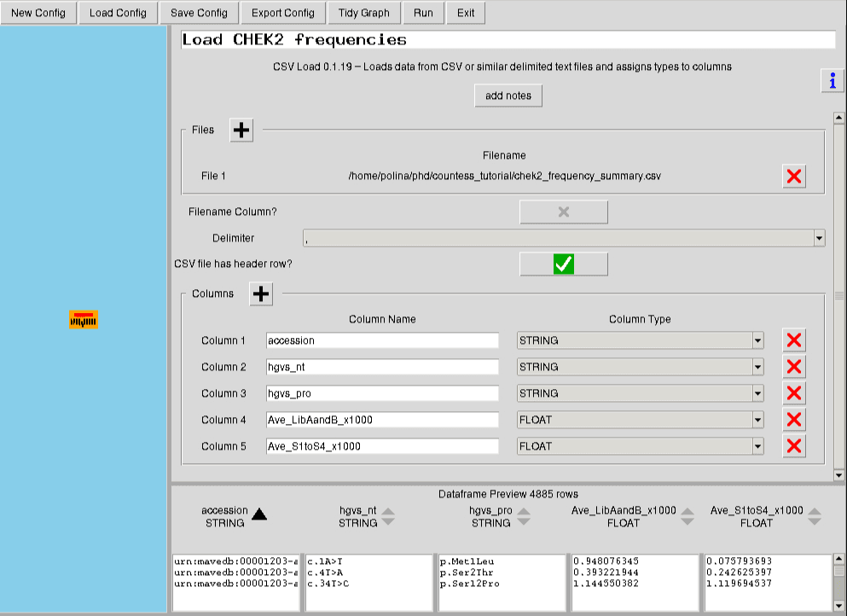Sort preview by Ave_S1toS4_x1000 arrows

click(815, 516)
